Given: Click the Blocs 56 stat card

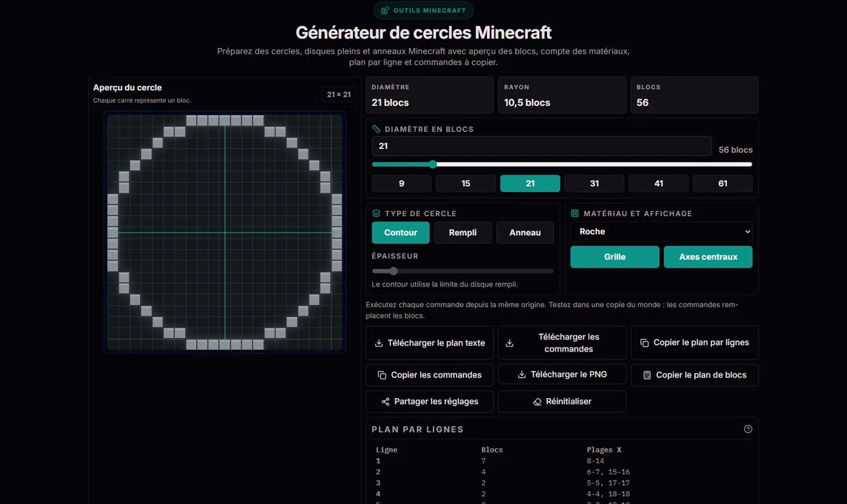Looking at the screenshot, I should [695, 95].
